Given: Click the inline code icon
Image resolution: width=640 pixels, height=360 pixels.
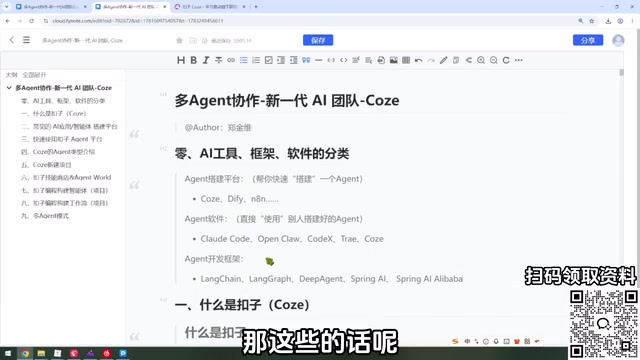Looking at the screenshot, I should tap(331, 60).
